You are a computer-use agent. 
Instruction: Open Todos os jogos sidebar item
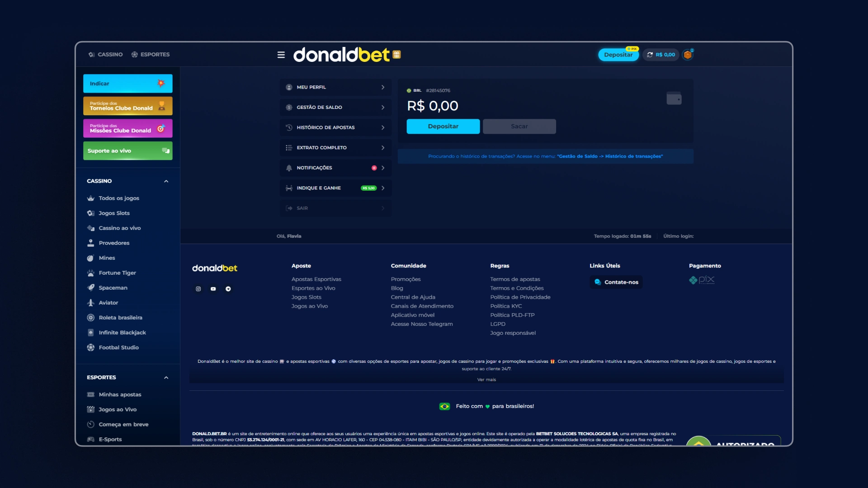tap(119, 198)
